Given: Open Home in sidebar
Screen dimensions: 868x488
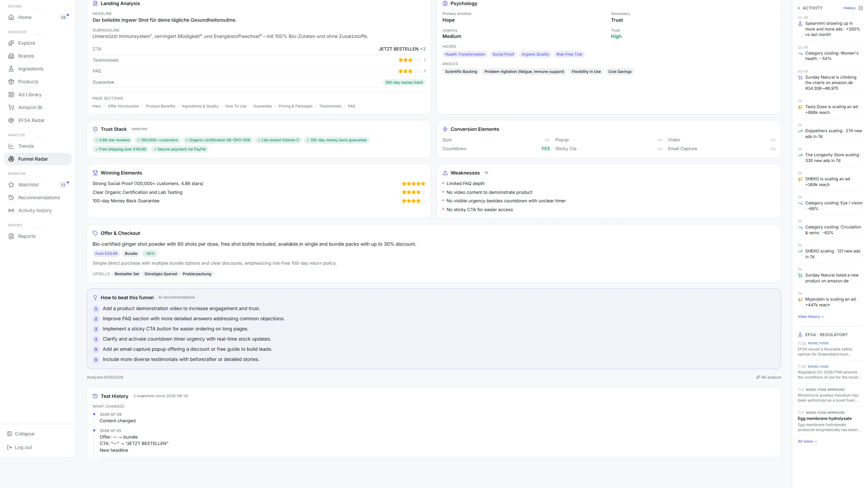Looking at the screenshot, I should coord(38,17).
